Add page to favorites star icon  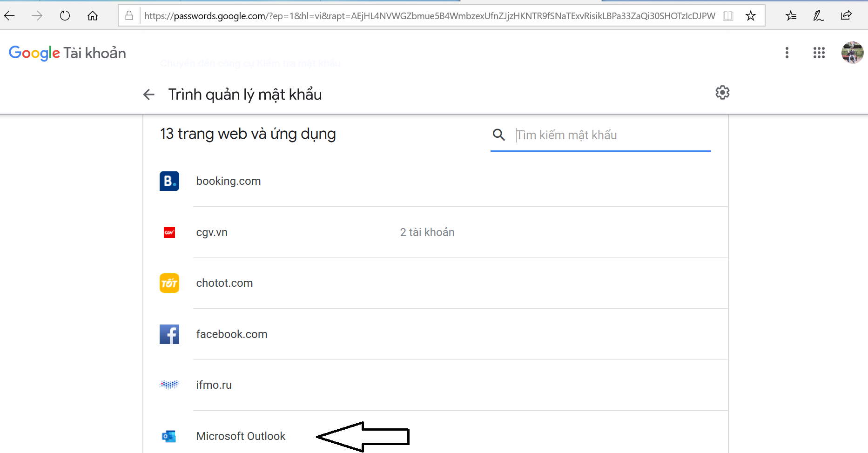click(751, 16)
